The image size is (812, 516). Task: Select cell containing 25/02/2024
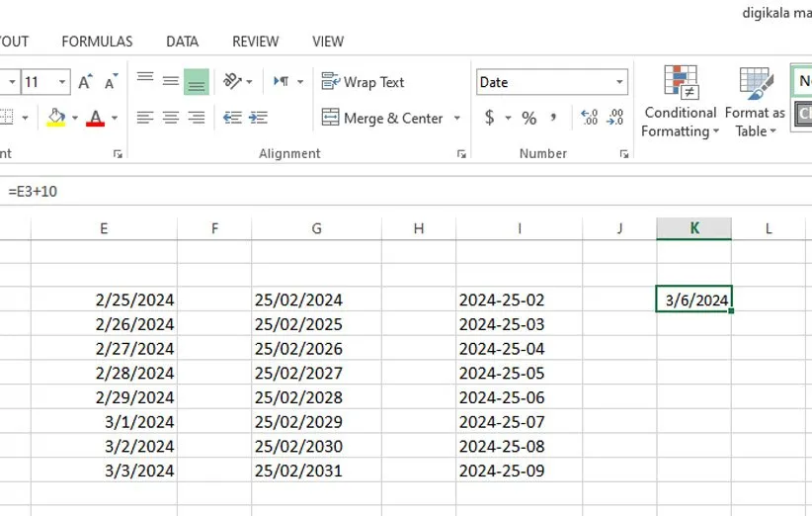(316, 300)
